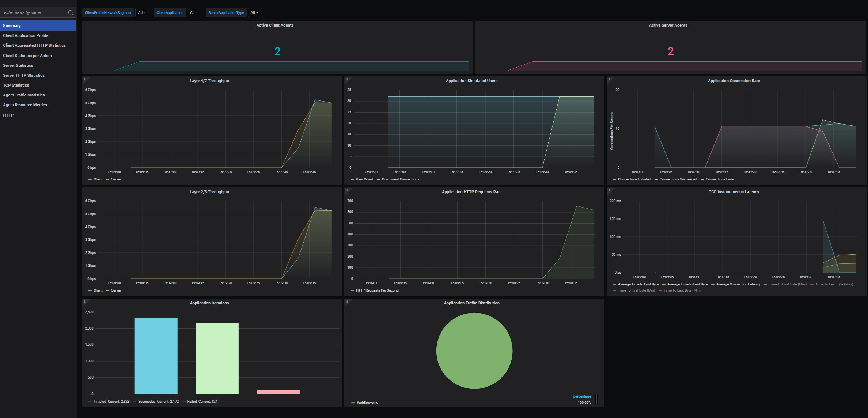Image resolution: width=868 pixels, height=418 pixels.
Task: Click info icon on Application Traffic Distribution panel
Action: click(x=347, y=301)
